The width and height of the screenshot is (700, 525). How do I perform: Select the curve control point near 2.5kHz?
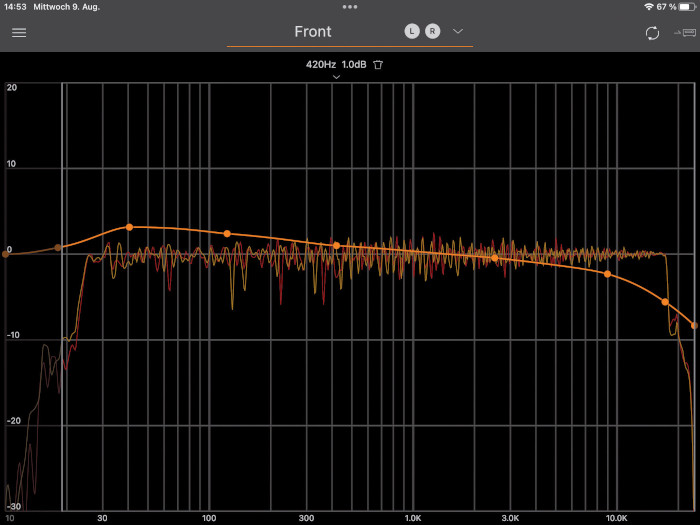tap(494, 258)
